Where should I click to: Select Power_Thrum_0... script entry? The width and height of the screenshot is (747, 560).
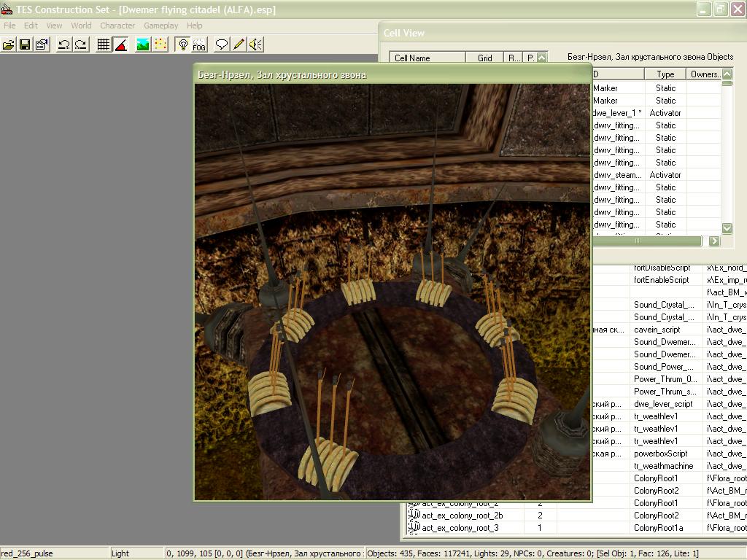[665, 379]
